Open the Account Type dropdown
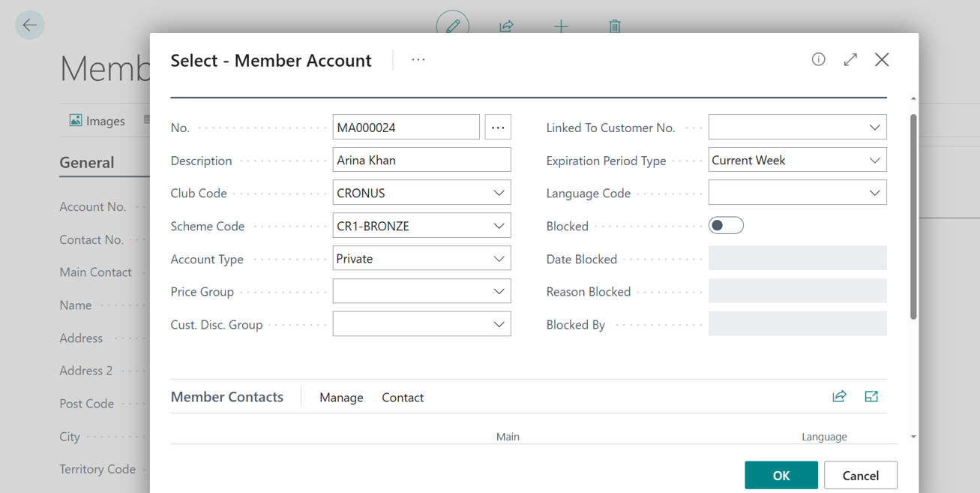This screenshot has width=980, height=493. tap(499, 259)
